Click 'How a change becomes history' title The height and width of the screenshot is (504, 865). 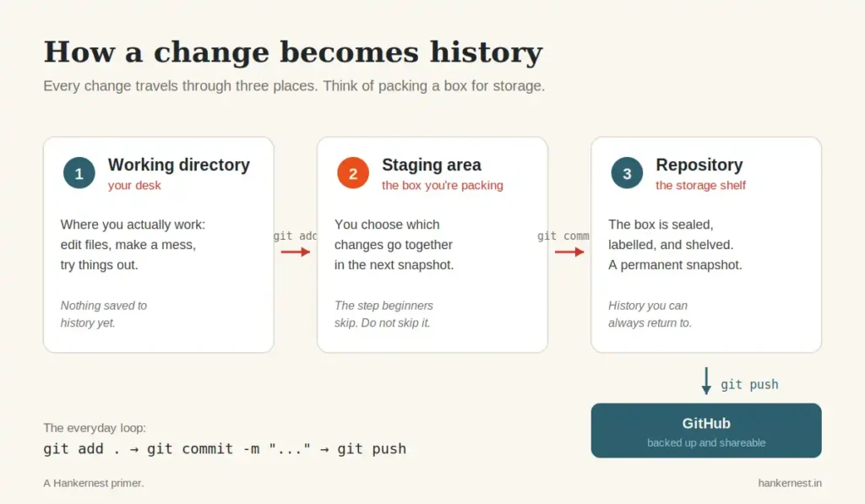[x=293, y=52]
